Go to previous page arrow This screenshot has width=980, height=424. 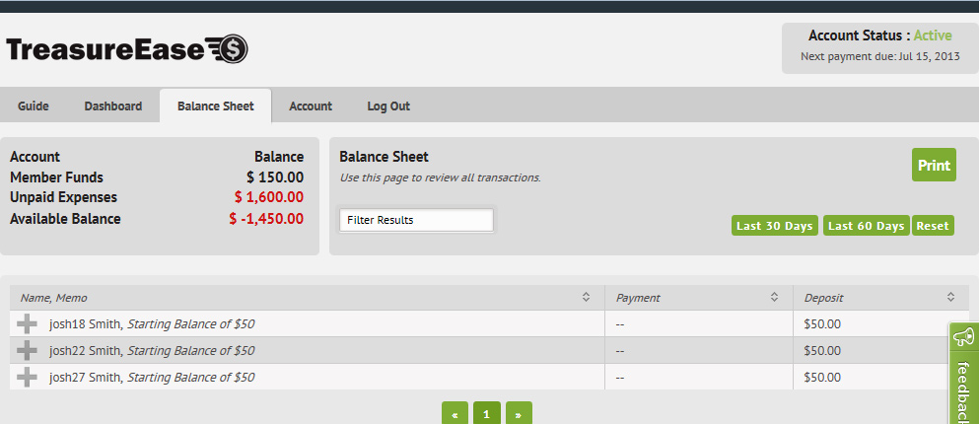click(x=455, y=414)
